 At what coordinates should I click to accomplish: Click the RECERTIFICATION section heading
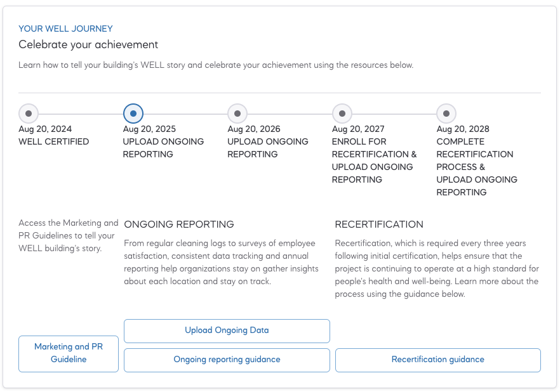(x=379, y=225)
